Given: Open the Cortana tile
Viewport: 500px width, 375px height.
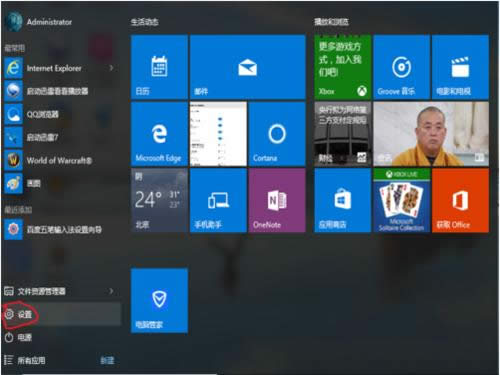Looking at the screenshot, I should [x=277, y=134].
